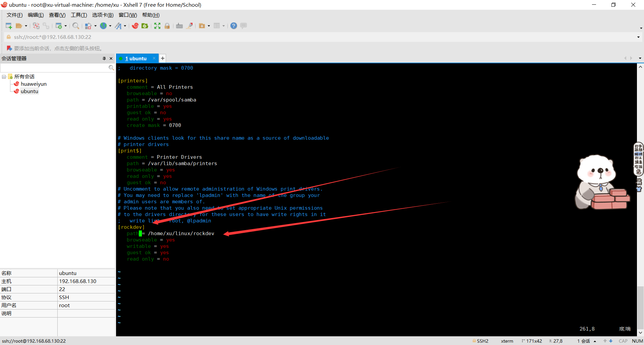This screenshot has width=644, height=345.
Task: Click the highlighter pen toolbar icon
Action: point(190,26)
